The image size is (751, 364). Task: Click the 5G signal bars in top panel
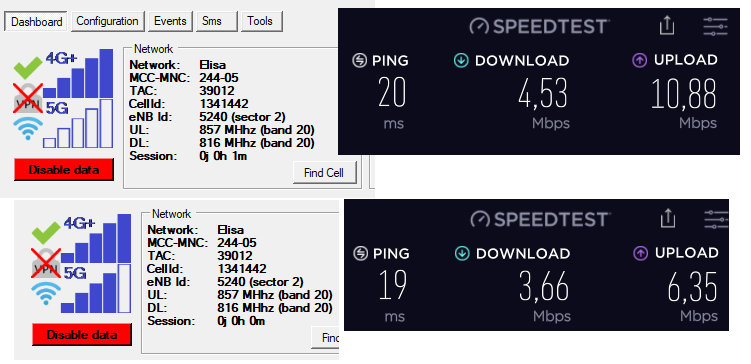click(x=78, y=123)
